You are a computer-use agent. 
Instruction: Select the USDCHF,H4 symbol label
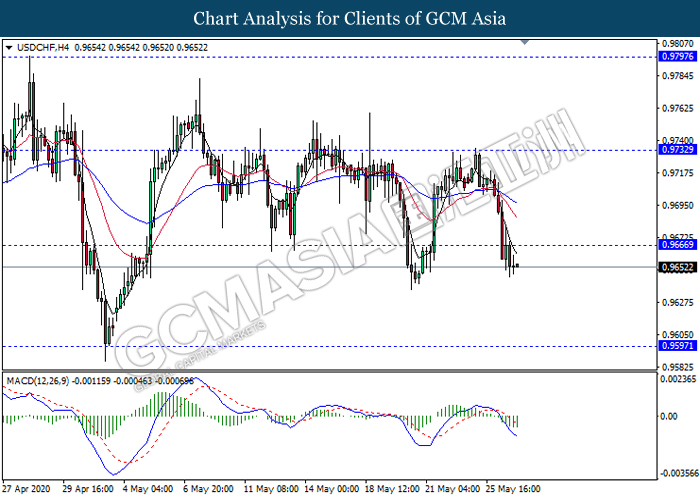(x=43, y=47)
